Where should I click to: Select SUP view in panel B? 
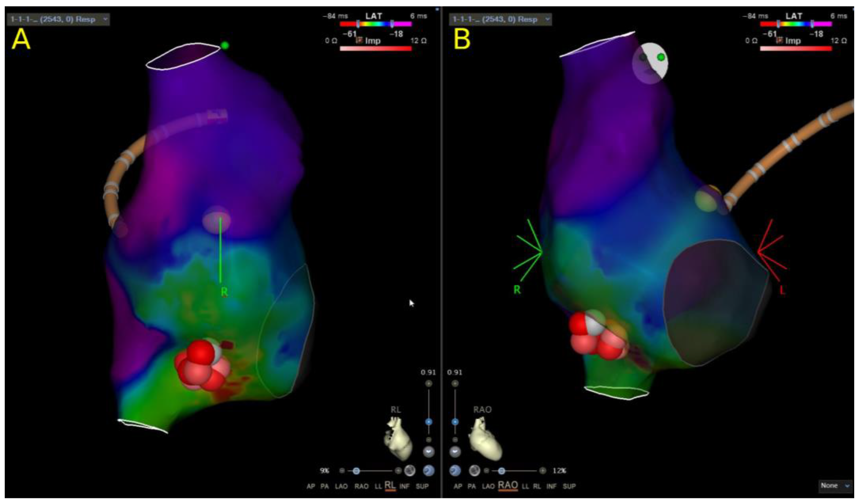point(569,486)
